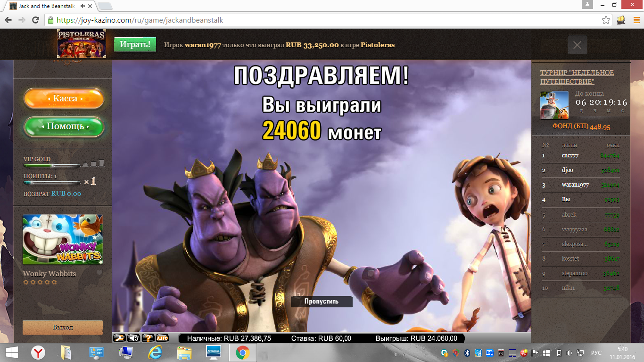Viewport: 644px width, 362px height.
Task: Mute game sound via the speaker icon
Action: [133, 337]
